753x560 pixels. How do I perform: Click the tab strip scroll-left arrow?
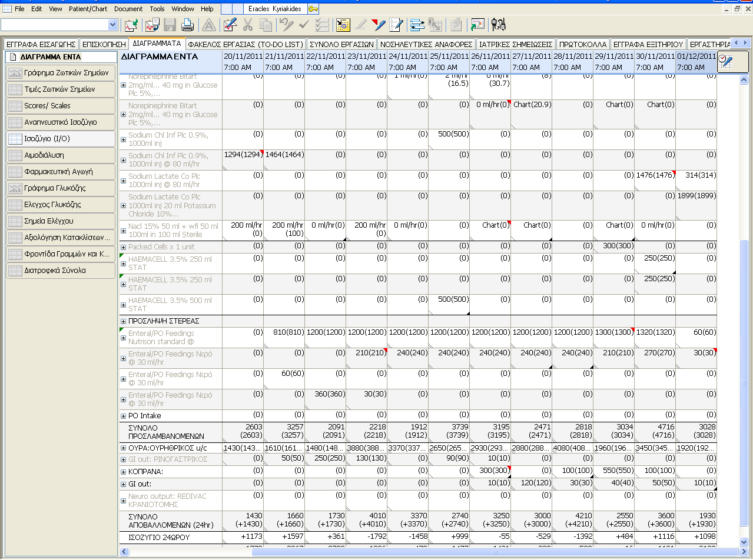click(x=736, y=43)
